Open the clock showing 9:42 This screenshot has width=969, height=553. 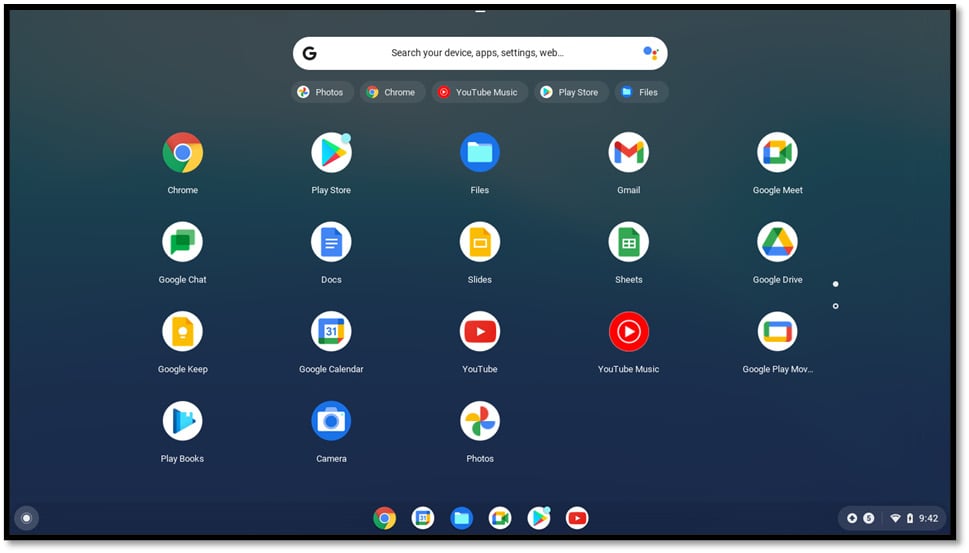pos(928,519)
